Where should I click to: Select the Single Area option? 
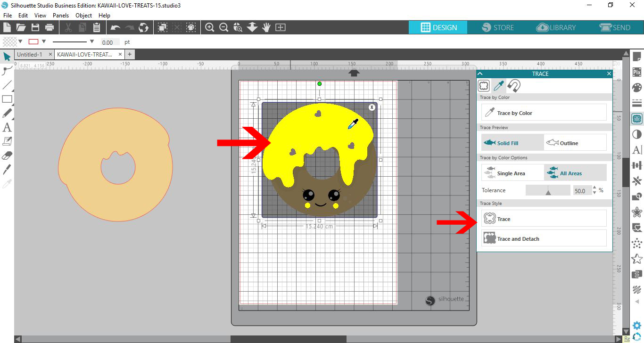pyautogui.click(x=512, y=173)
